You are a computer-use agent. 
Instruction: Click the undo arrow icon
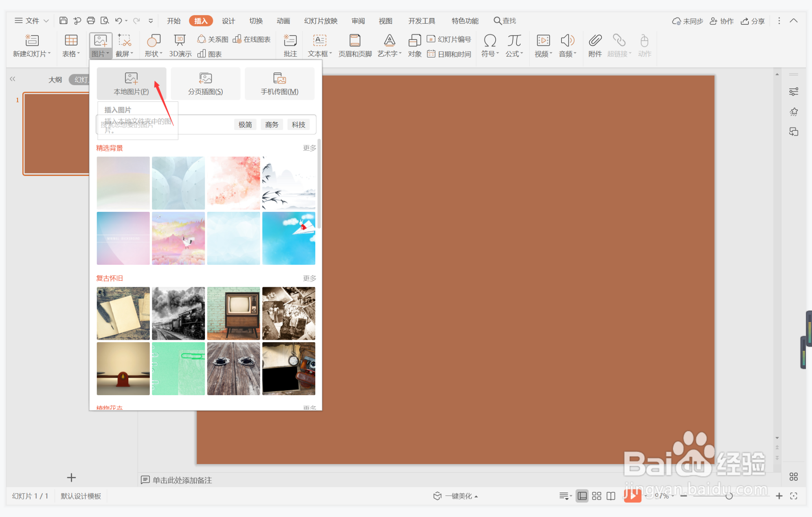click(x=119, y=21)
